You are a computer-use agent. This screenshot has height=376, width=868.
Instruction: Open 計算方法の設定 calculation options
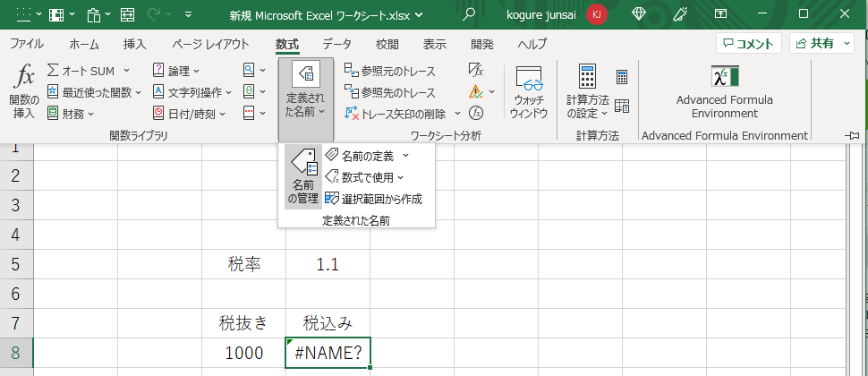[587, 92]
